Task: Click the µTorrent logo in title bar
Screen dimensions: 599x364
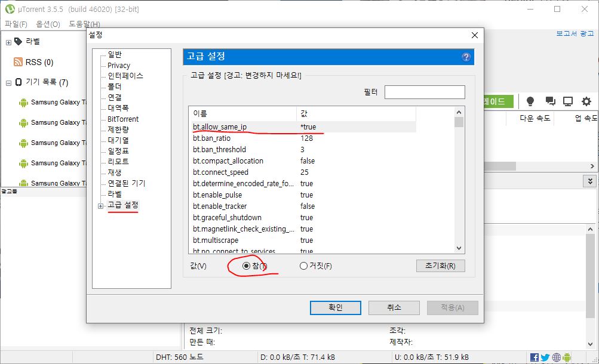Action: click(10, 9)
